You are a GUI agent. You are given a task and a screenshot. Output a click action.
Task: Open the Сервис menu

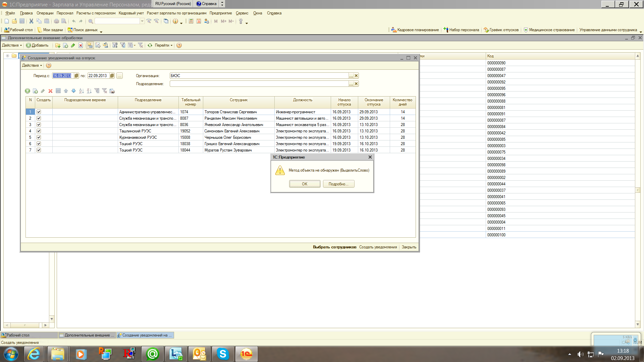pos(242,13)
